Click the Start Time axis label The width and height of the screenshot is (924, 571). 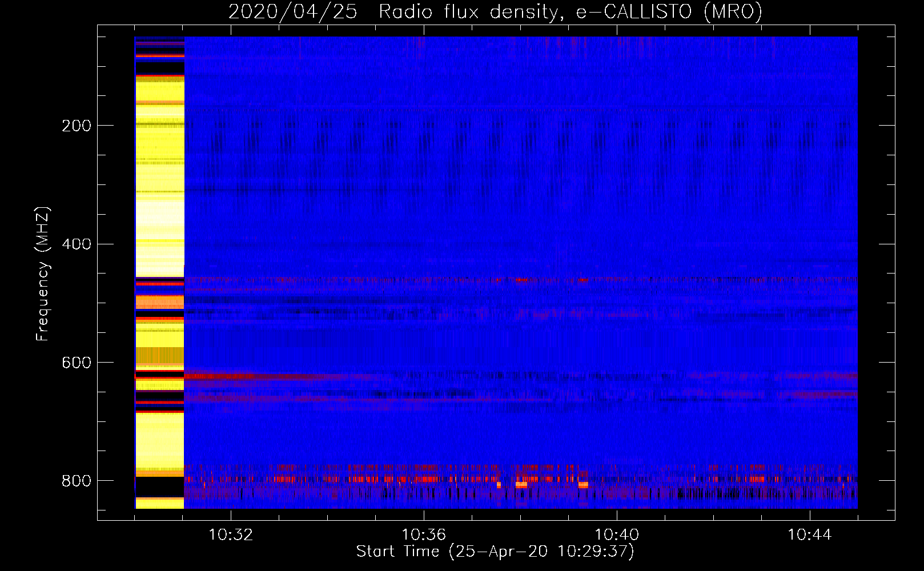pos(495,552)
